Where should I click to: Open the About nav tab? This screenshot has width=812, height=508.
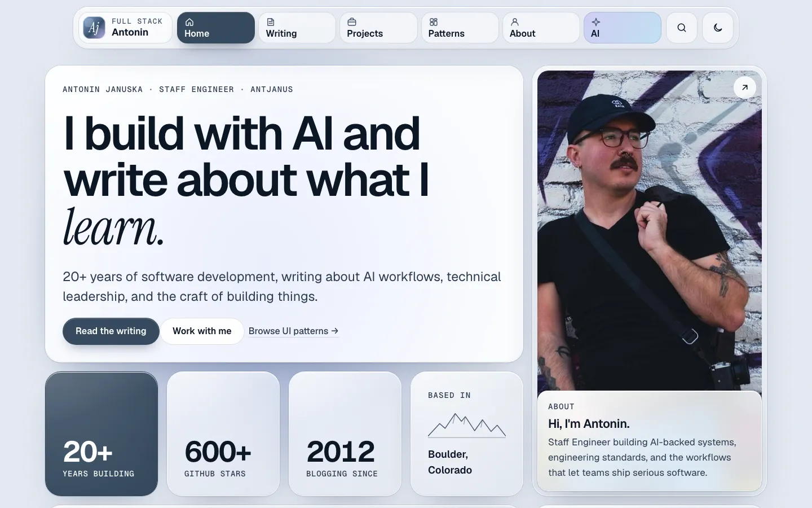tap(541, 28)
